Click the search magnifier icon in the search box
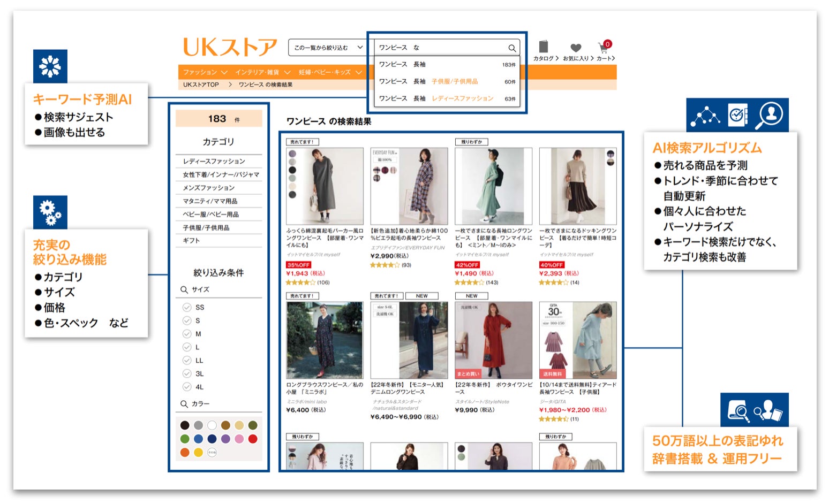The image size is (829, 504). [512, 48]
